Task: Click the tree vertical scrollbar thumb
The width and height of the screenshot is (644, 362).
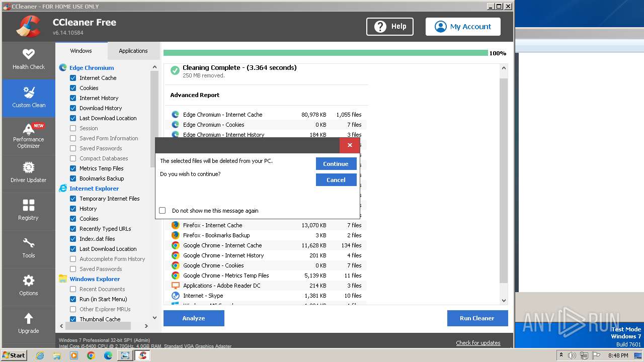Action: tap(154, 120)
